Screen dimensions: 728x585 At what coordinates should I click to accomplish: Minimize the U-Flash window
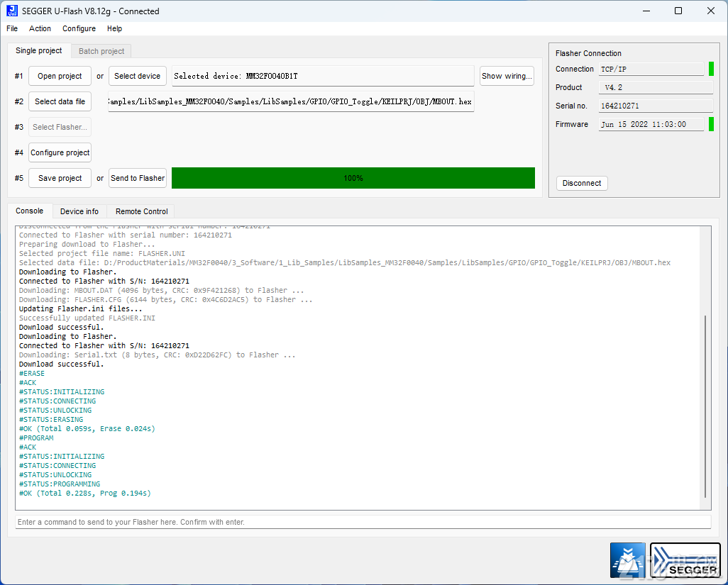646,11
